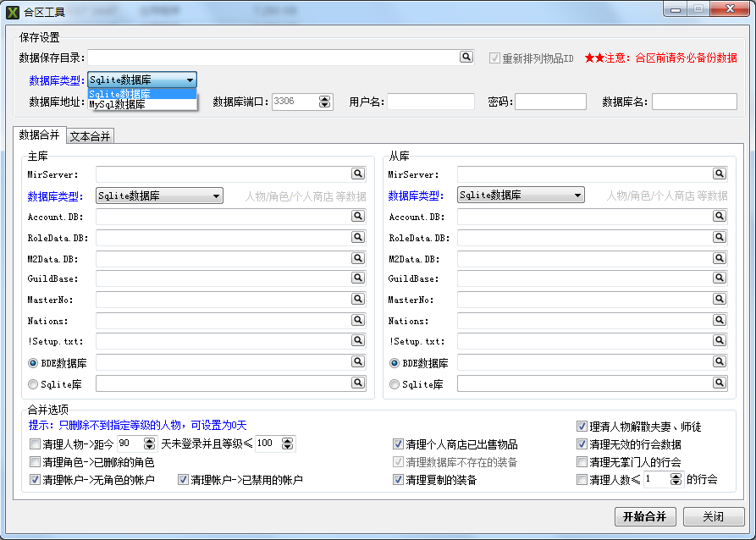The image size is (756, 540).
Task: Browse for the 主库 MirServer path
Action: pyautogui.click(x=356, y=174)
